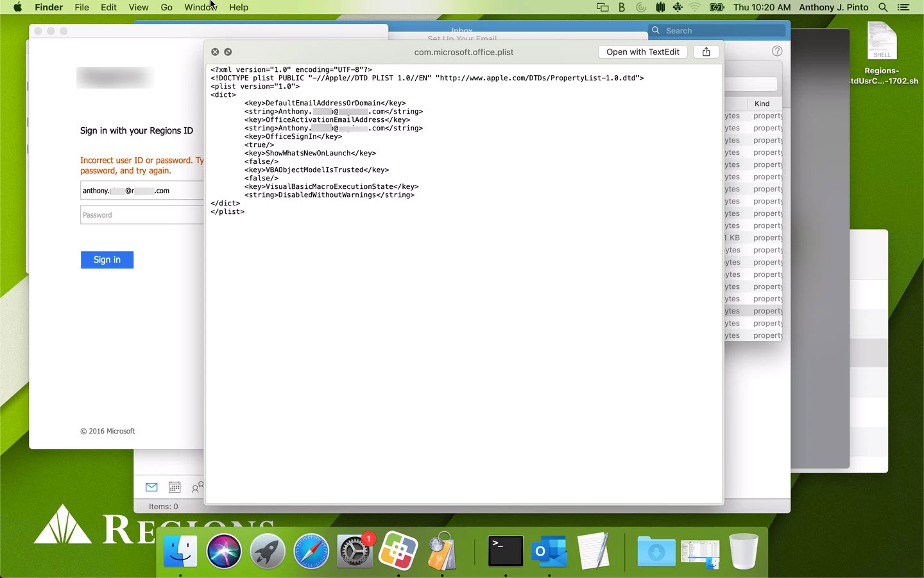Click the Search field in Finder window
The width and height of the screenshot is (924, 578).
tap(717, 31)
